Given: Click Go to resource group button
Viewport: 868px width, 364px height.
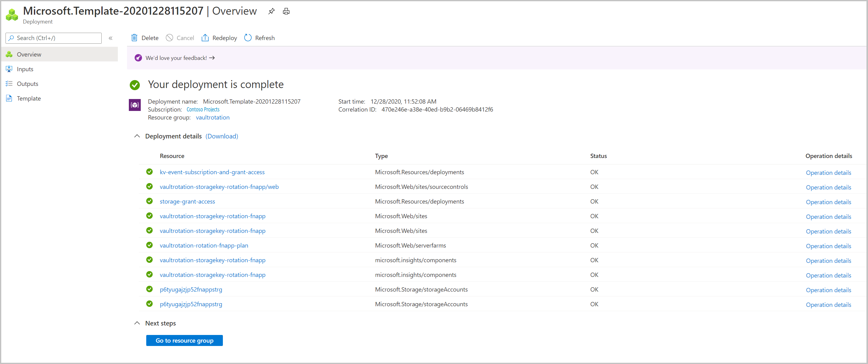Looking at the screenshot, I should (x=184, y=340).
